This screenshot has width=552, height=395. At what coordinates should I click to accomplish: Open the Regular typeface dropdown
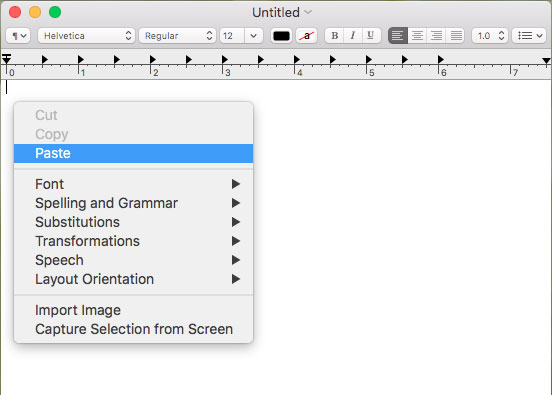pyautogui.click(x=177, y=36)
